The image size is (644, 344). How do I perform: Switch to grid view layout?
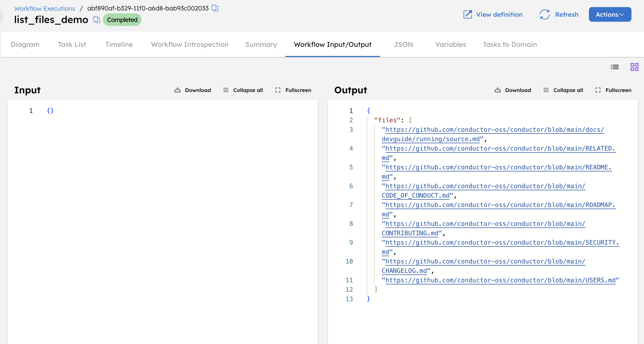[x=634, y=67]
